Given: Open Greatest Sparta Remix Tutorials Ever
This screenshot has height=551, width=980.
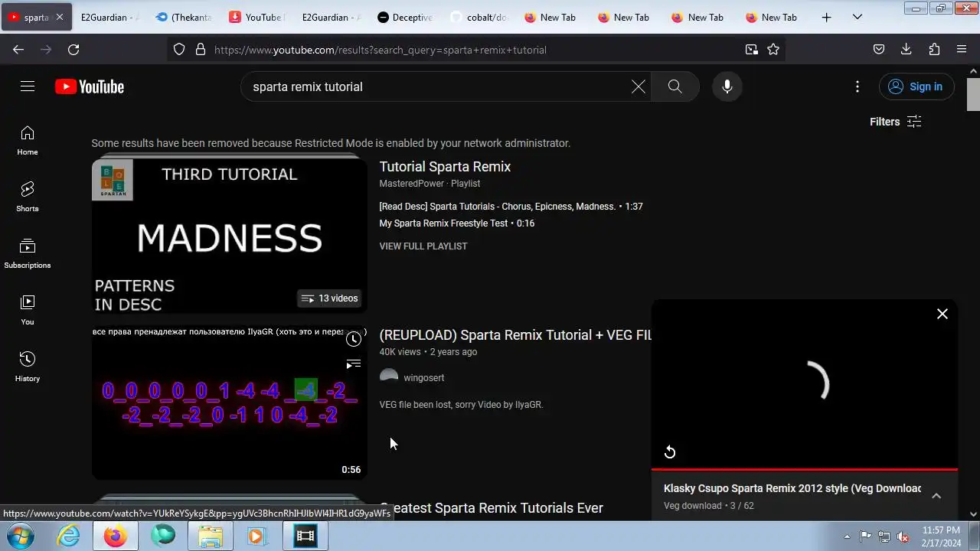Looking at the screenshot, I should 491,508.
